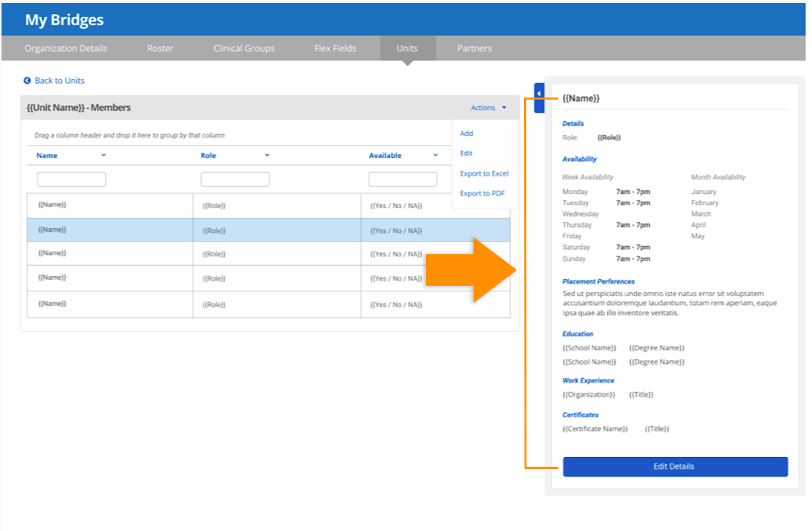Open the Actions dropdown menu
Image resolution: width=812 pixels, height=531 pixels.
(489, 108)
